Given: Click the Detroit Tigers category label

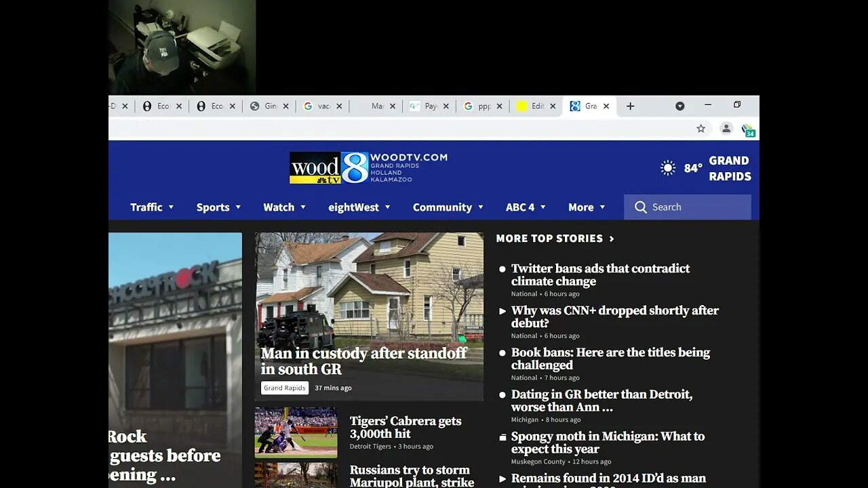Looking at the screenshot, I should [x=370, y=447].
